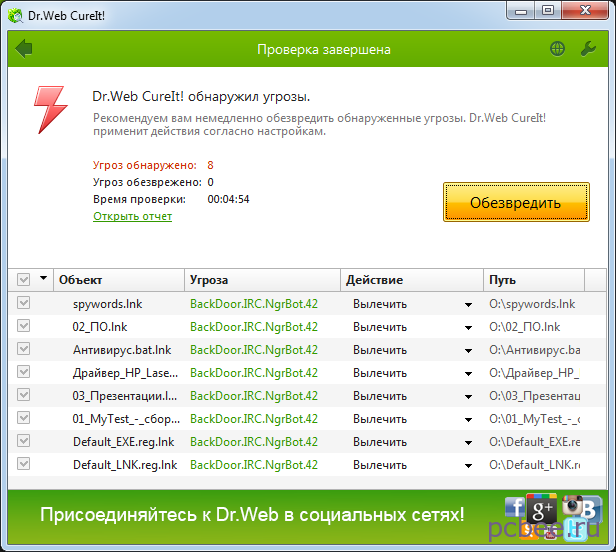Open settings via the wrench icon
The width and height of the screenshot is (616, 552).
pos(588,49)
